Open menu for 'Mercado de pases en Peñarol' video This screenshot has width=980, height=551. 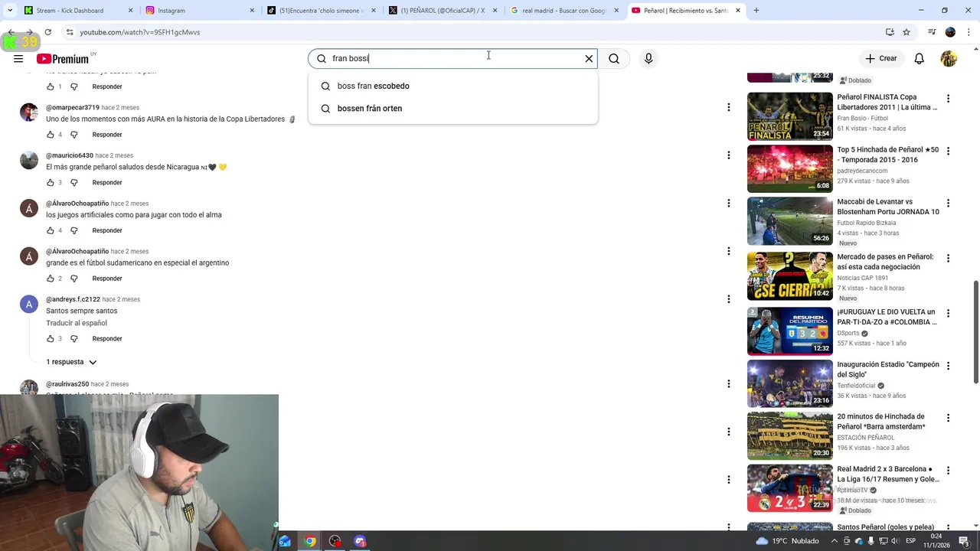coord(948,259)
